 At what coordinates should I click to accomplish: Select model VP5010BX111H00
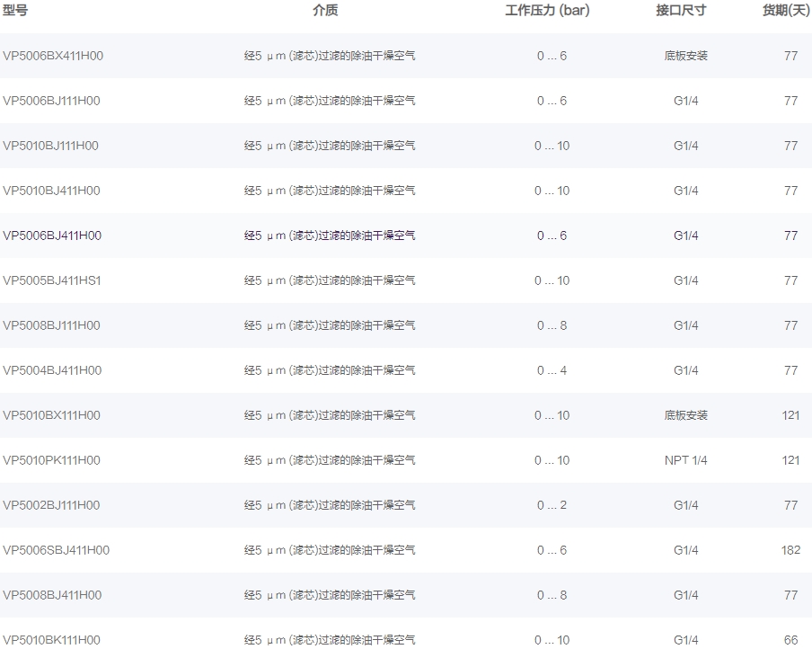coord(51,415)
